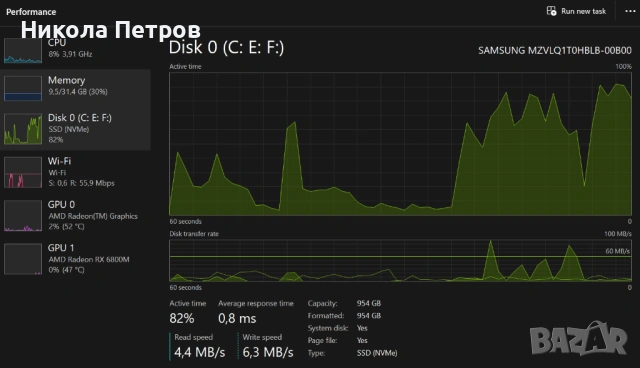Open the three-dots more options menu
This screenshot has width=640, height=368.
(630, 11)
